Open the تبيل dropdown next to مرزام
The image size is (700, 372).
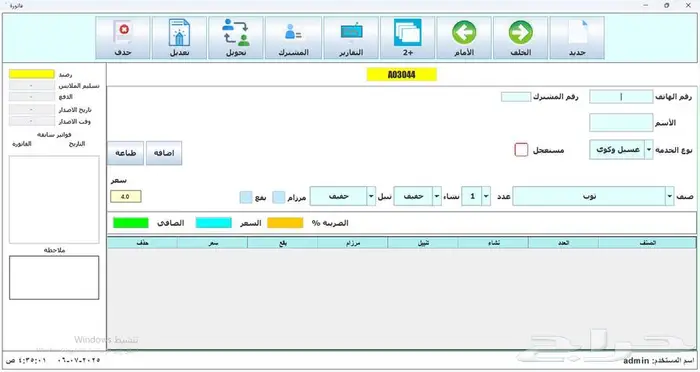point(371,196)
